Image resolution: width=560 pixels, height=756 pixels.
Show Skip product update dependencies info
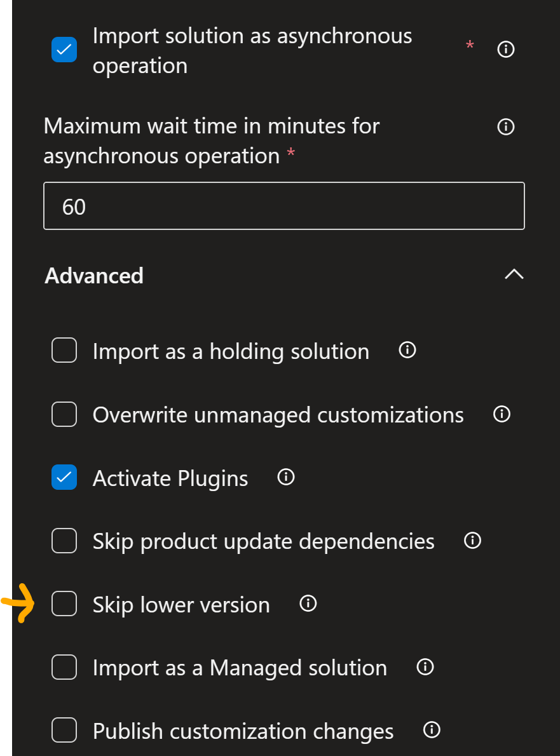[472, 541]
